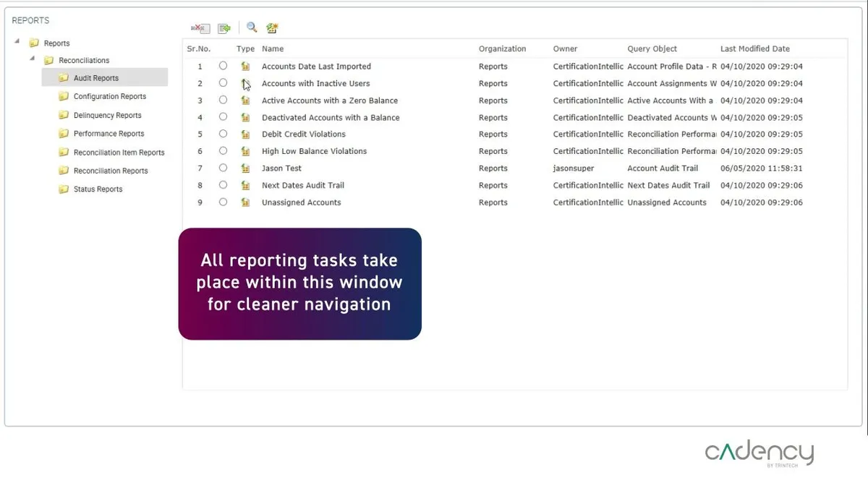Screen dimensions: 868x488
Task: Click the folder icon beside Status Reports
Action: point(64,189)
